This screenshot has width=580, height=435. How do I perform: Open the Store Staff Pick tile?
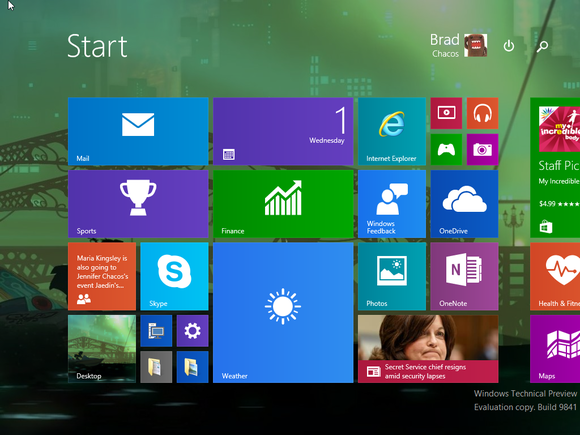click(555, 167)
